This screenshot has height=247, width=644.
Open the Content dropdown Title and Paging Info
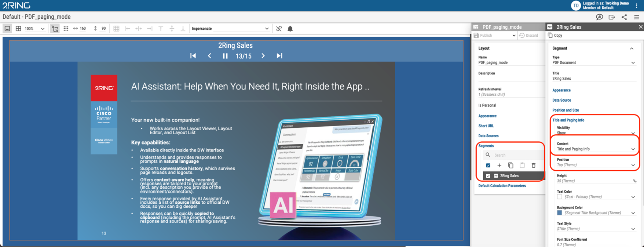click(x=596, y=149)
